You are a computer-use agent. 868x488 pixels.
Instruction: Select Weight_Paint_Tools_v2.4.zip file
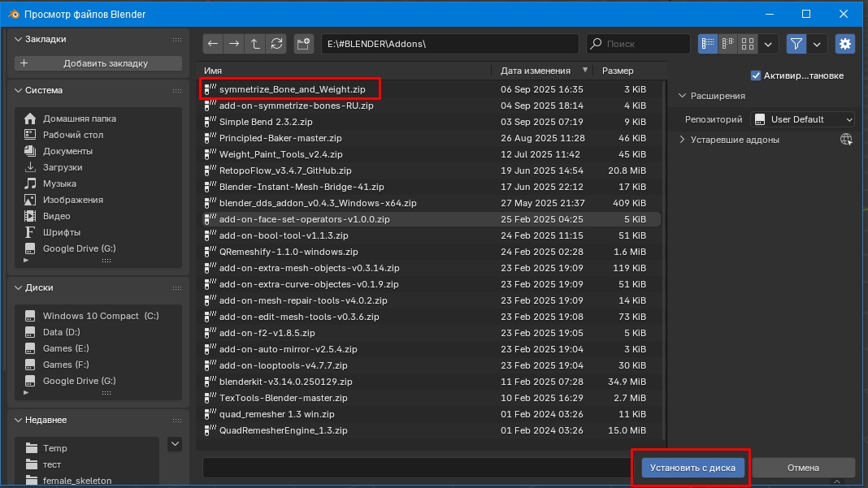430,154
